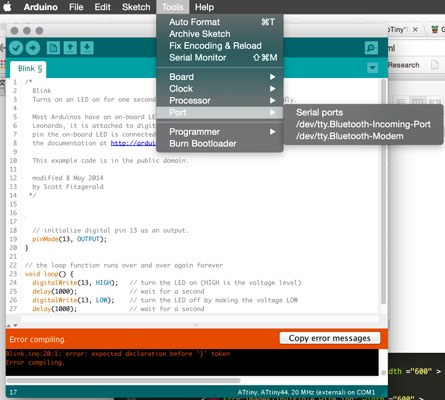Select Fix Encoding & Reload
This screenshot has width=445, height=400.
220,46
